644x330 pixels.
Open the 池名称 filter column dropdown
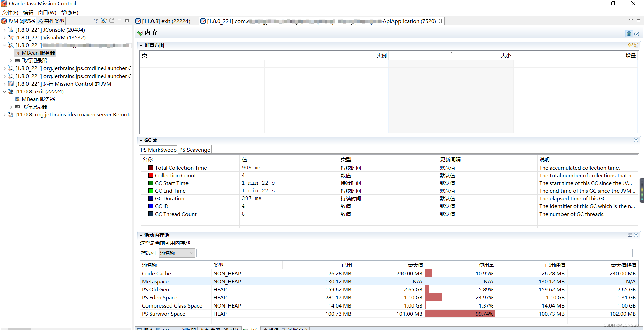[177, 253]
